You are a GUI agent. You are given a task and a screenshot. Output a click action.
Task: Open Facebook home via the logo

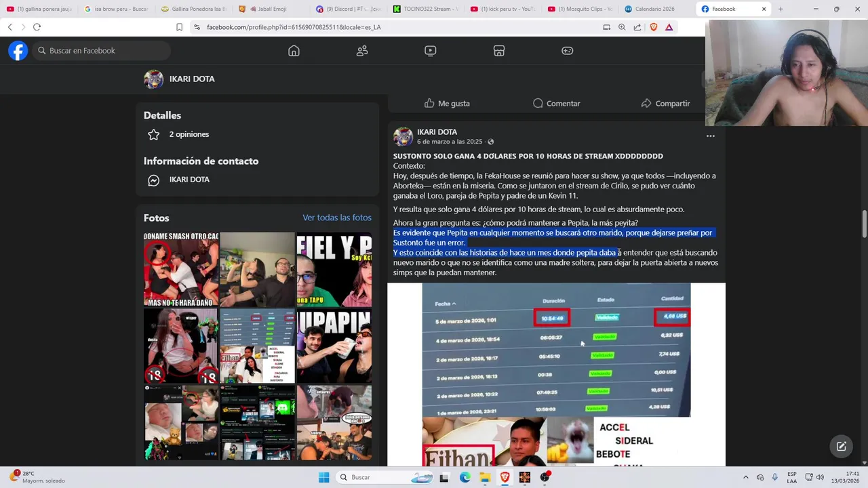coord(18,51)
